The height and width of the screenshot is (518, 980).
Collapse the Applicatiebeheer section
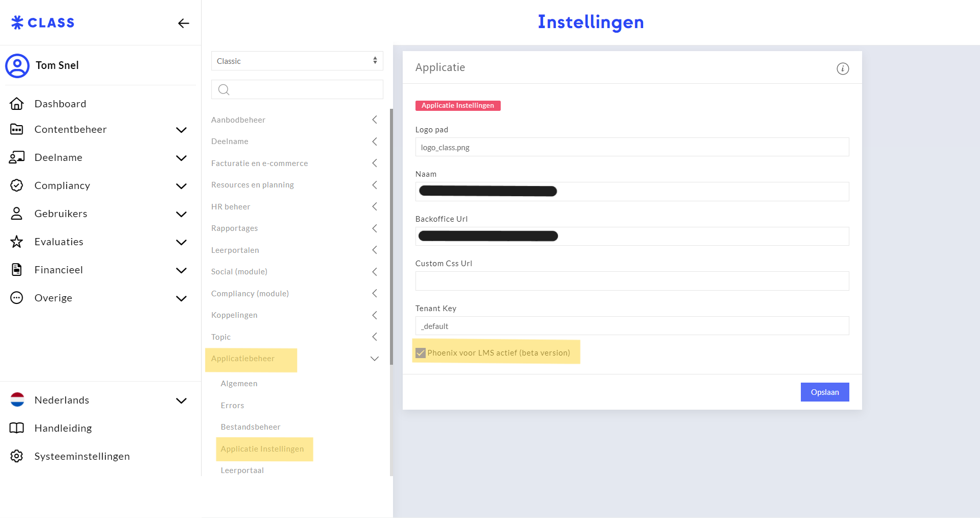[374, 359]
